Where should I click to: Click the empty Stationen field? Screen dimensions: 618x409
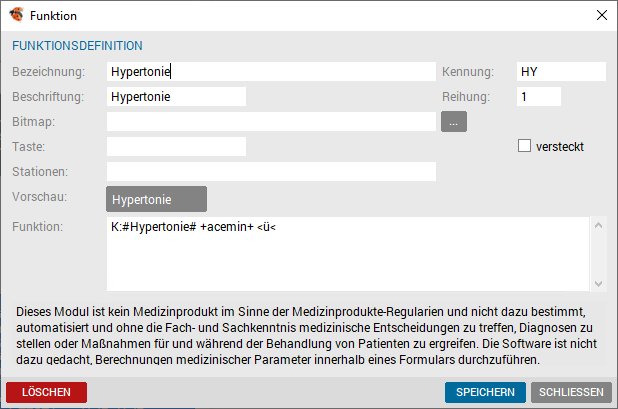point(271,171)
